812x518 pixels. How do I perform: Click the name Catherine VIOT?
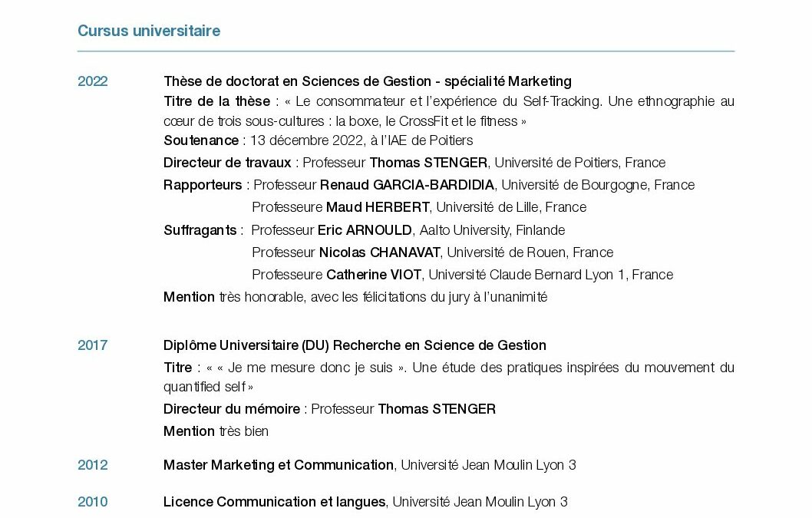coord(374,275)
